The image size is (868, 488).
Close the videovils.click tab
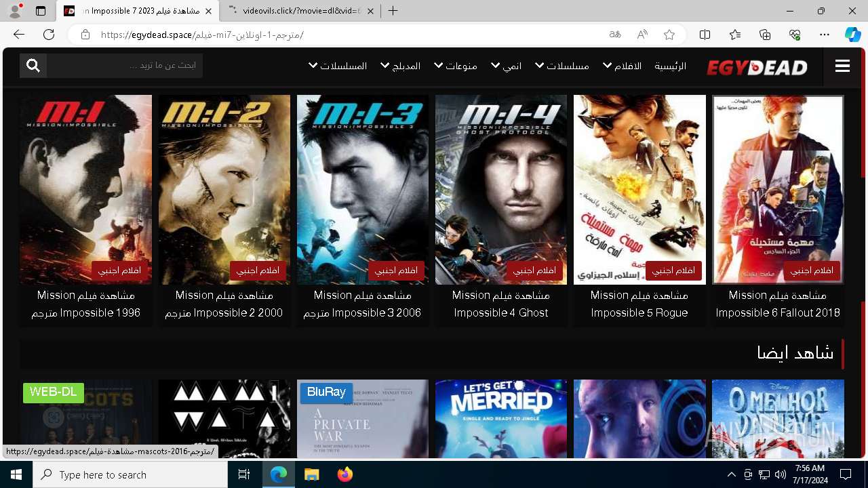(370, 11)
